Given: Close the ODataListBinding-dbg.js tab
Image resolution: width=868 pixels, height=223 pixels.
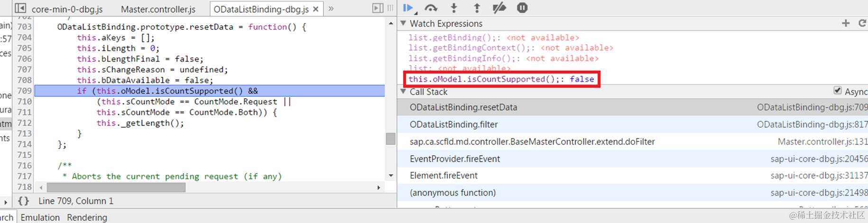Looking at the screenshot, I should click(316, 9).
